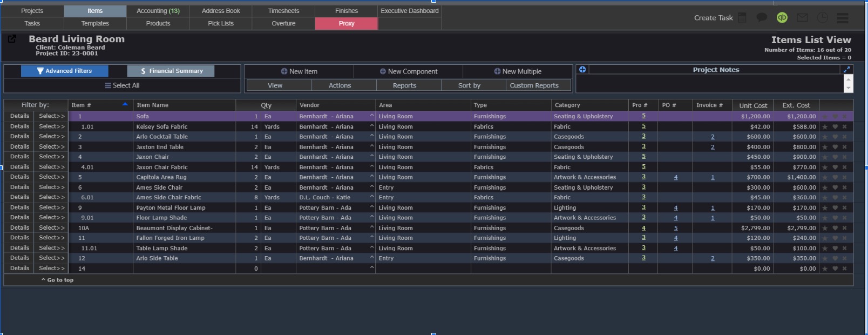868x335 pixels.
Task: Show the Financial Summary
Action: pos(171,71)
